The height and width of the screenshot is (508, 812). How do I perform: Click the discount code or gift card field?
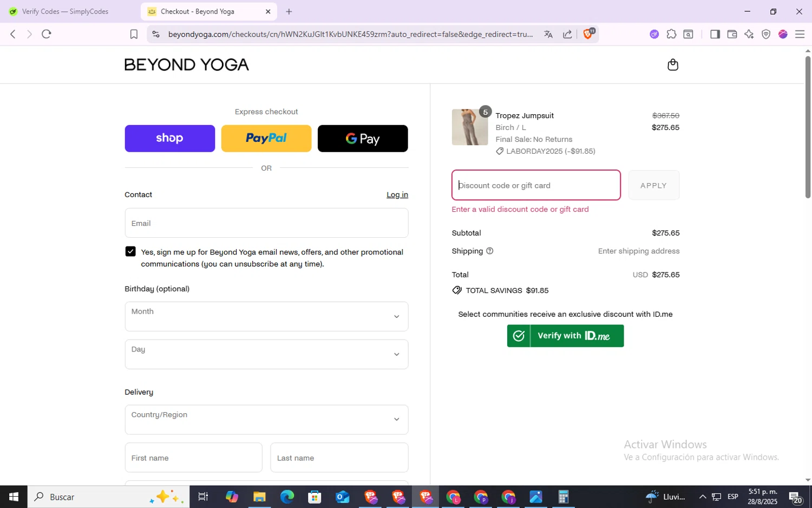[536, 185]
